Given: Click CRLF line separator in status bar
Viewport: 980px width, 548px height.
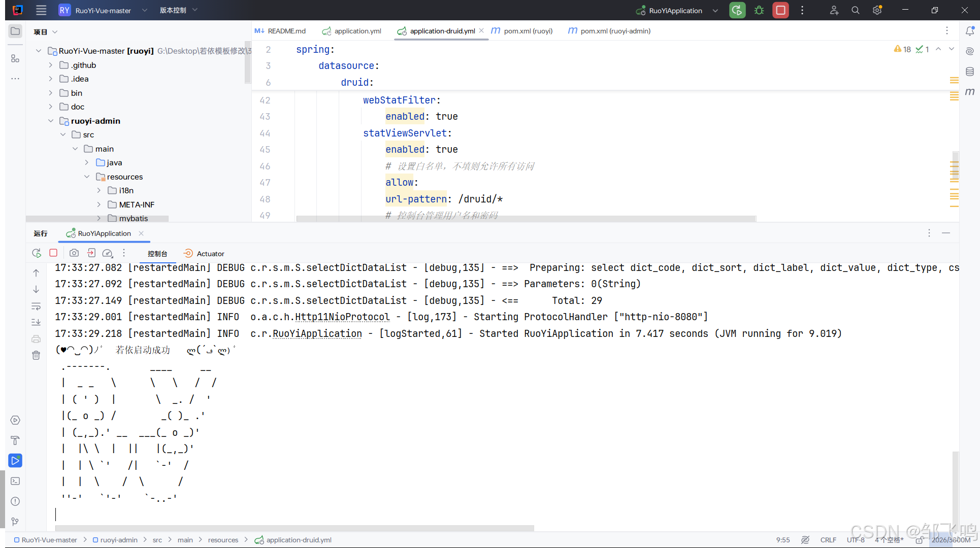Looking at the screenshot, I should tap(828, 540).
